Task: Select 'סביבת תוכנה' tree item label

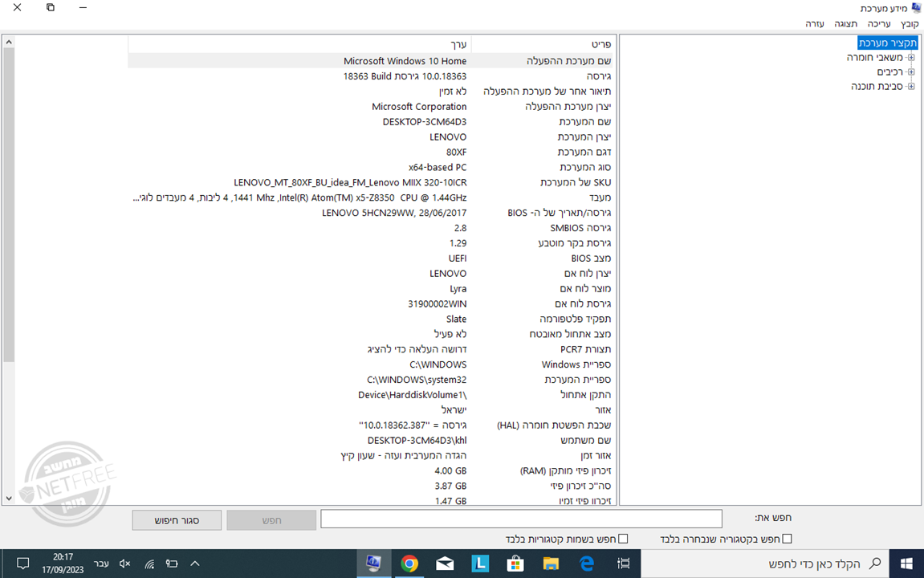Action: pyautogui.click(x=877, y=87)
